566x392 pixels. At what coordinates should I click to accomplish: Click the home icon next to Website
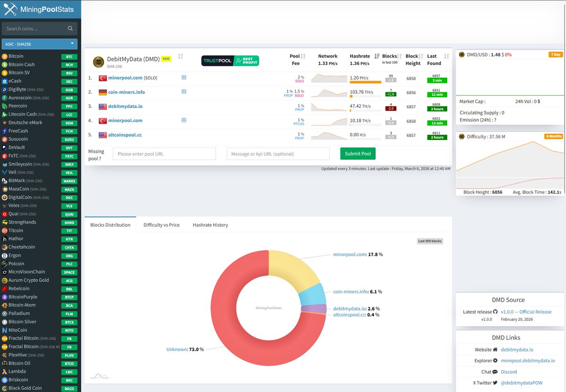click(x=495, y=350)
